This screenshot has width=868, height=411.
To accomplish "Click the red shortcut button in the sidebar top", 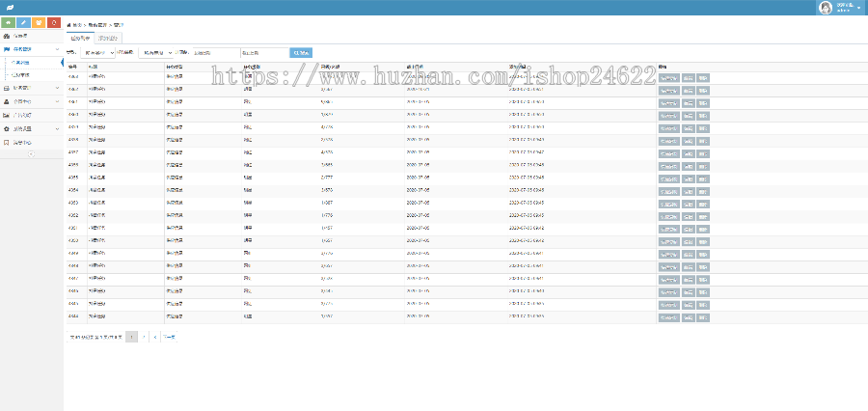I will coord(54,22).
